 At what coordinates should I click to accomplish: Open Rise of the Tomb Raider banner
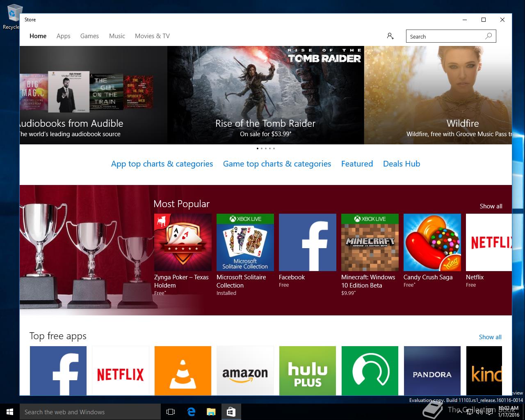[266, 95]
